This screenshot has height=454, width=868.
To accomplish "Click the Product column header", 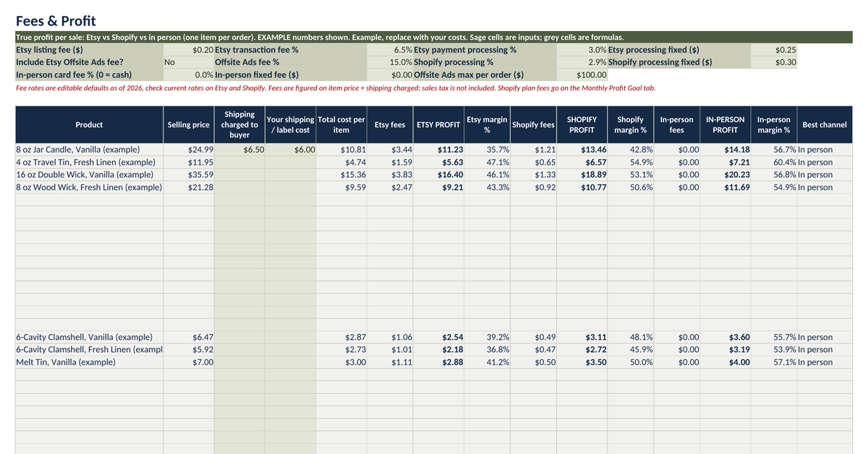I will (89, 124).
